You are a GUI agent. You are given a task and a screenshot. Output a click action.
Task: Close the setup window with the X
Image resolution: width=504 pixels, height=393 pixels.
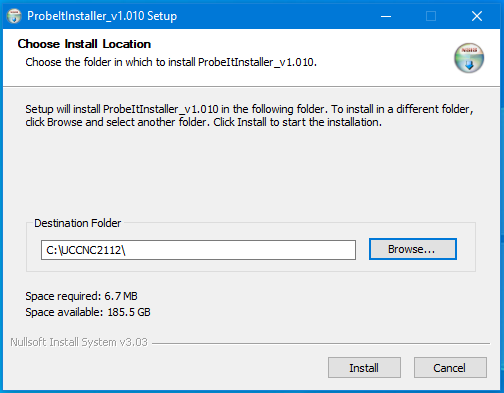coord(477,16)
